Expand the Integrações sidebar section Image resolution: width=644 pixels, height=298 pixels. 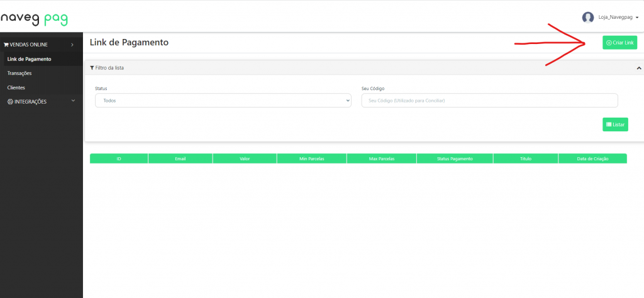73,101
